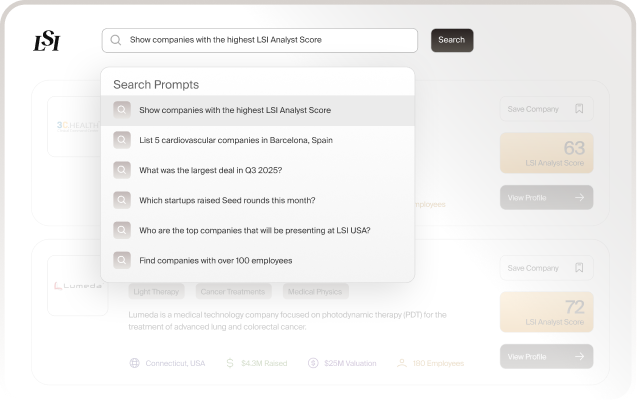Click the Lumeda company logo thumbnail
Image resolution: width=637 pixels, height=405 pixels.
(x=77, y=286)
